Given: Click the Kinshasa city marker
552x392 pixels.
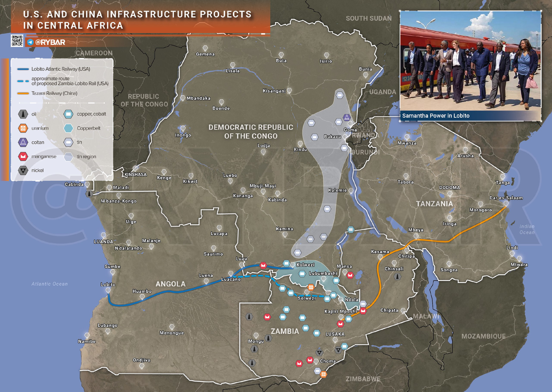Looking at the screenshot, I should point(135,169).
